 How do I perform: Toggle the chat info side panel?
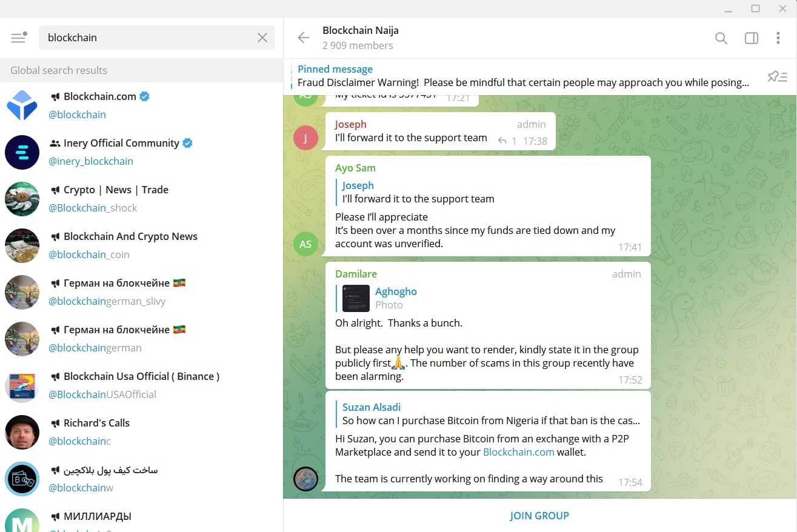pos(751,37)
